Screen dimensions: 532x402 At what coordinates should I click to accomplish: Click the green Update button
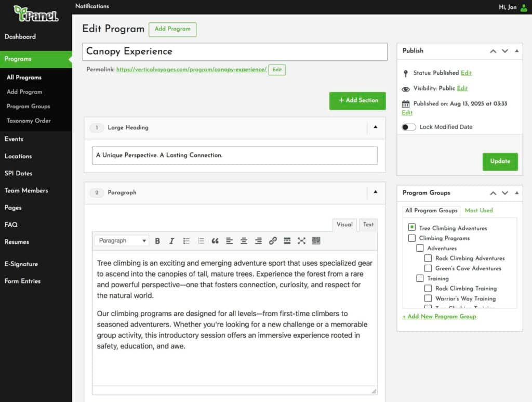click(500, 161)
